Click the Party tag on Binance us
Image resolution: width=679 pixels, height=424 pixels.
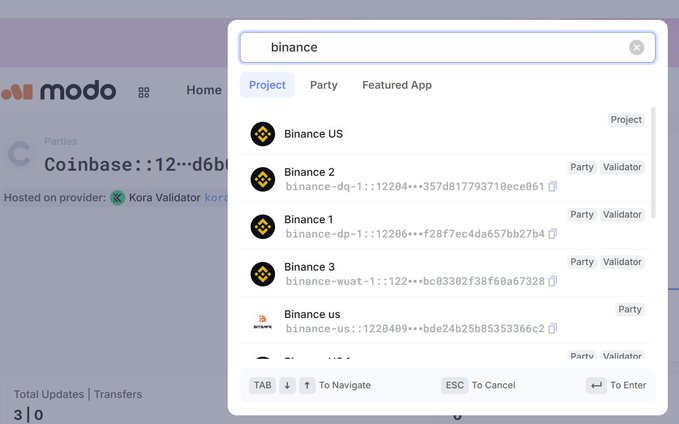point(630,309)
